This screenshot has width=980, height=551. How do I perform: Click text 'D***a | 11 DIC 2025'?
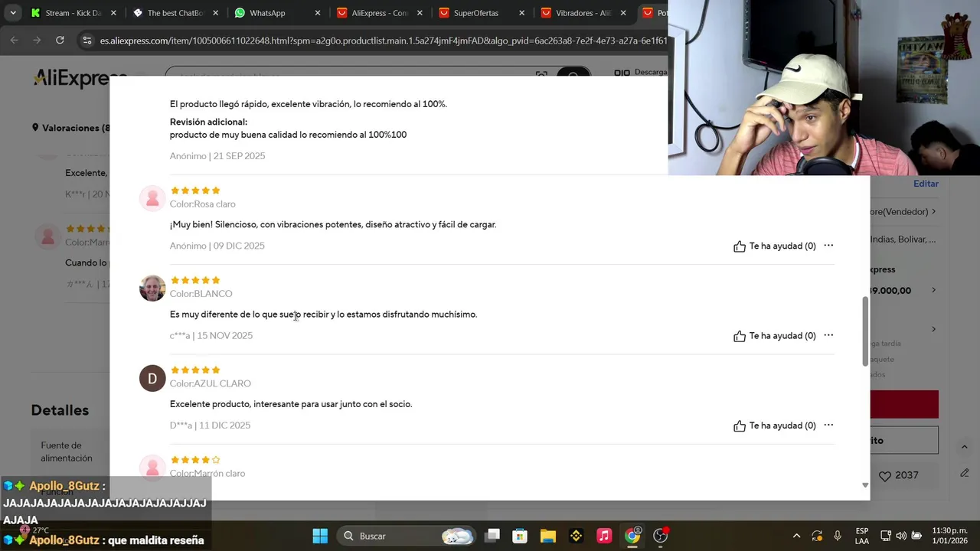tap(210, 425)
